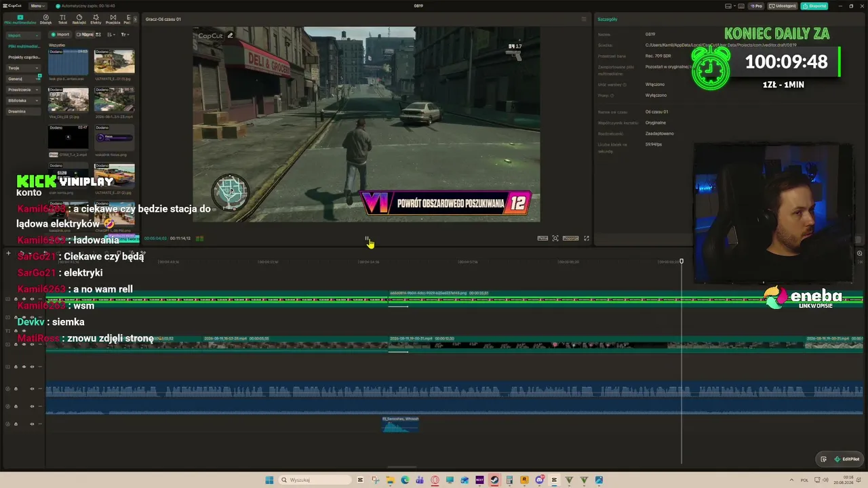This screenshot has width=868, height=488.
Task: Open the aspect ratio button under the player
Action: (x=570, y=239)
